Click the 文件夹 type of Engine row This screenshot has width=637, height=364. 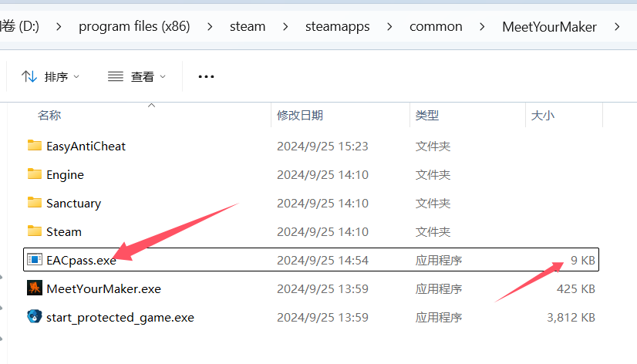433,175
